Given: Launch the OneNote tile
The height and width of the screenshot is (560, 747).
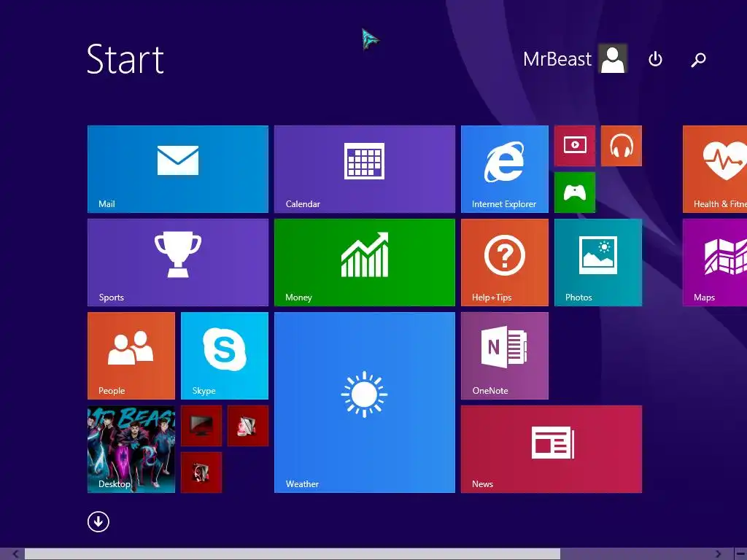Looking at the screenshot, I should tap(505, 356).
